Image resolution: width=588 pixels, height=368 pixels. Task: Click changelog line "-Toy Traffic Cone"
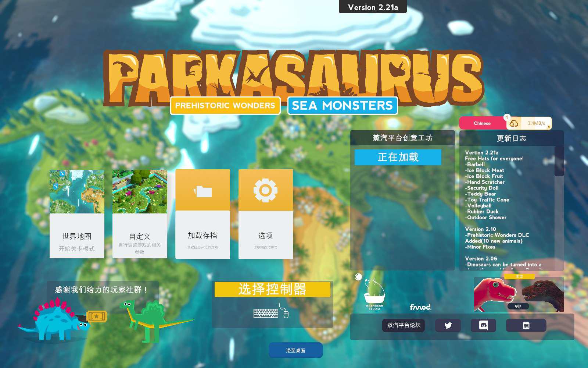tap(487, 200)
